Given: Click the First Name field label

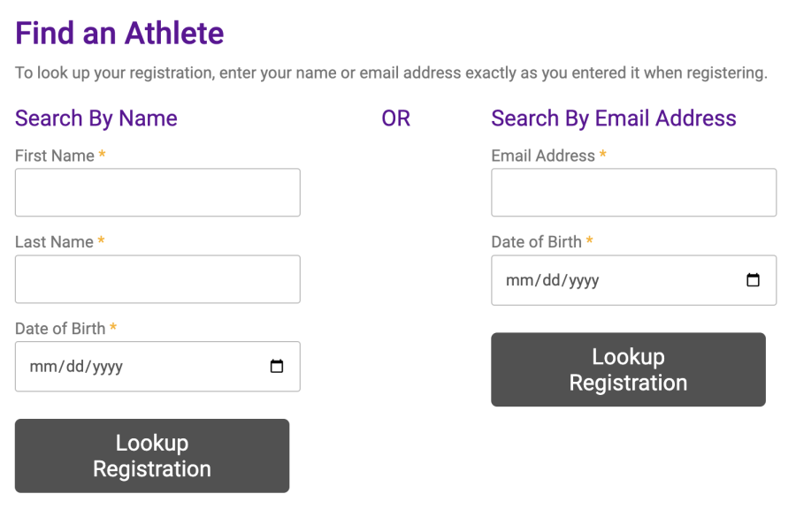Looking at the screenshot, I should click(x=55, y=156).
